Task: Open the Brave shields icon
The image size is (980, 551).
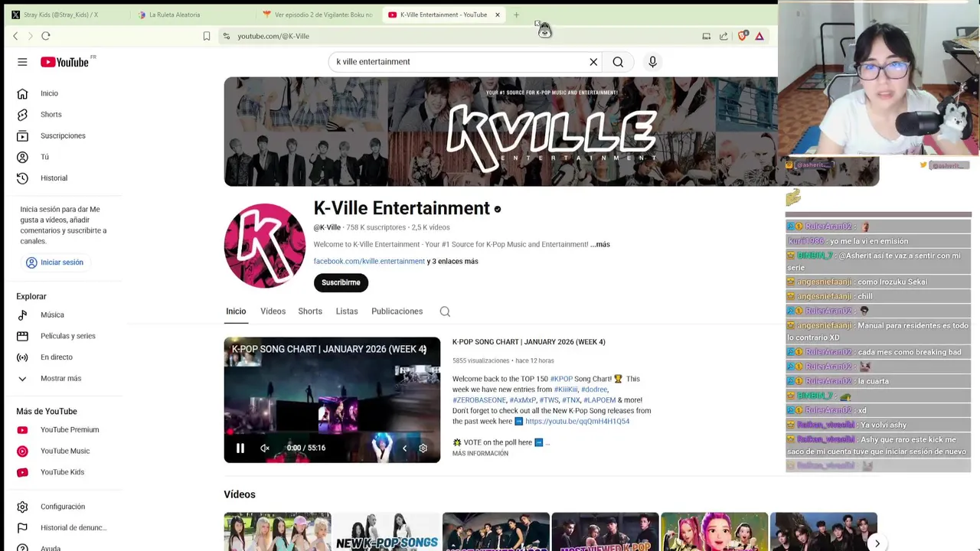Action: tap(743, 36)
